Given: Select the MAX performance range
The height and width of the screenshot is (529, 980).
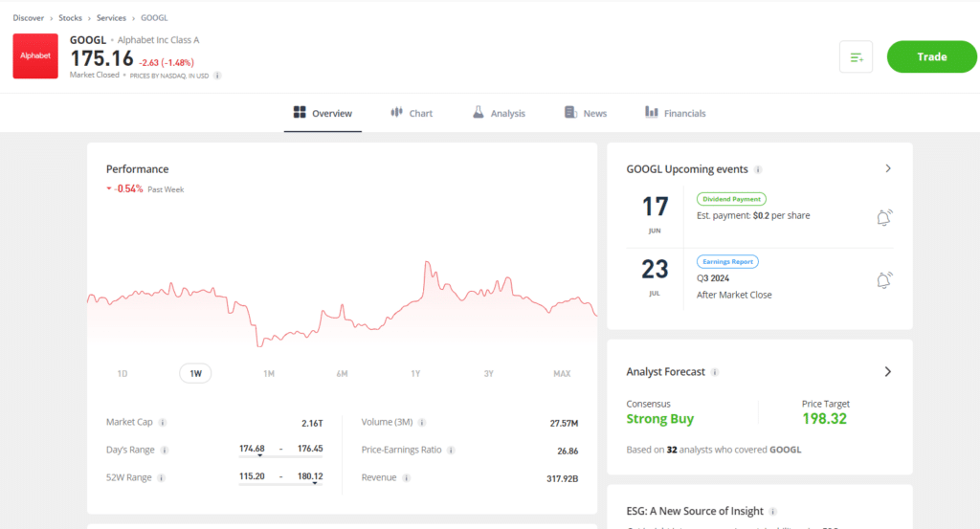Looking at the screenshot, I should [562, 373].
